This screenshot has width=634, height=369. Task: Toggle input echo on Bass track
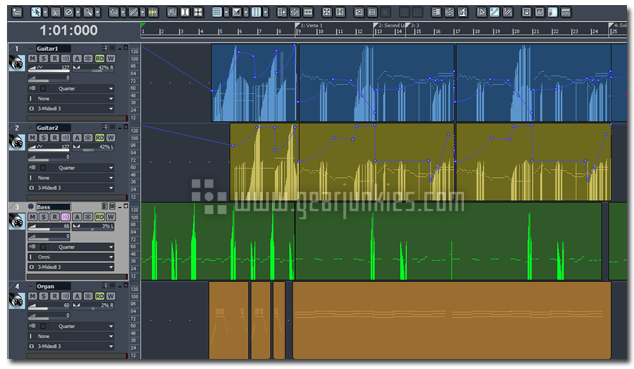66,217
